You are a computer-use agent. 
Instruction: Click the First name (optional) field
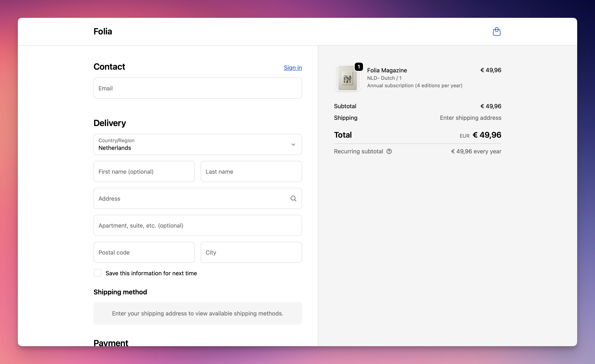pos(144,171)
